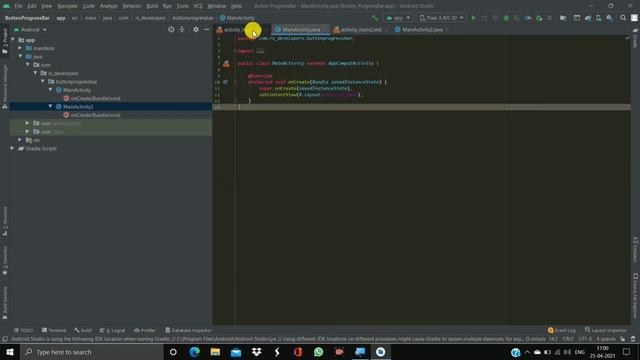The image size is (640, 360).
Task: Click the Windows Start button
Action: click(x=10, y=352)
